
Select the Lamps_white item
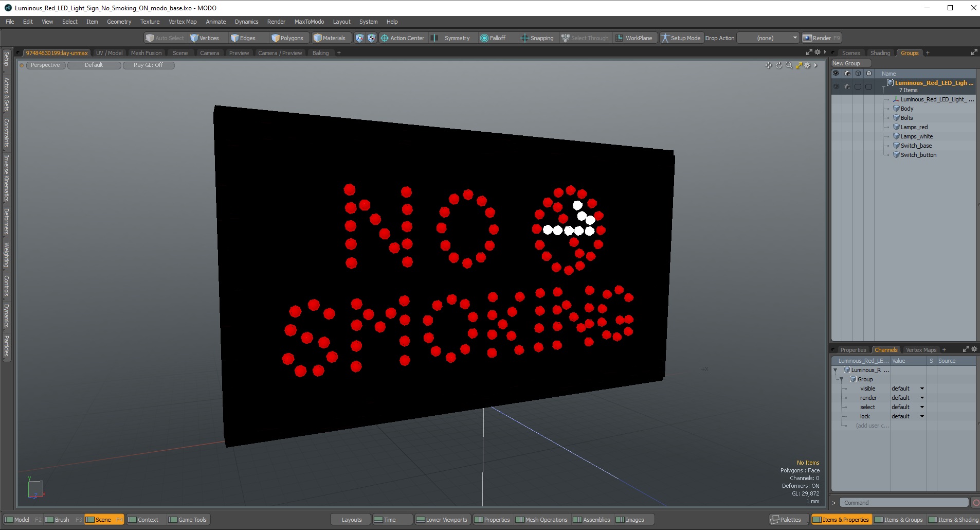click(x=916, y=136)
